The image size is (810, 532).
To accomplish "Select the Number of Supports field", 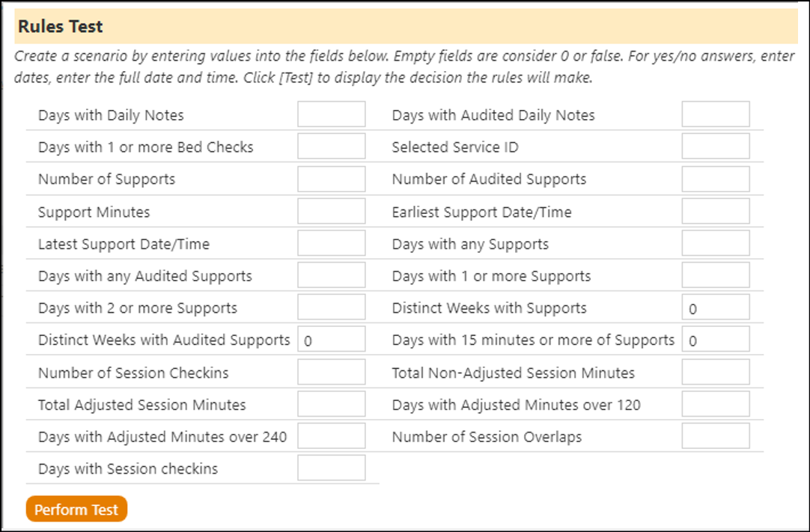I will click(332, 179).
